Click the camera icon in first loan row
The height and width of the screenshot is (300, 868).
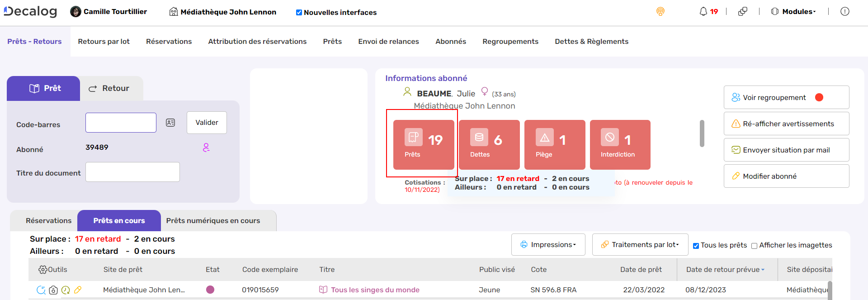click(x=53, y=290)
